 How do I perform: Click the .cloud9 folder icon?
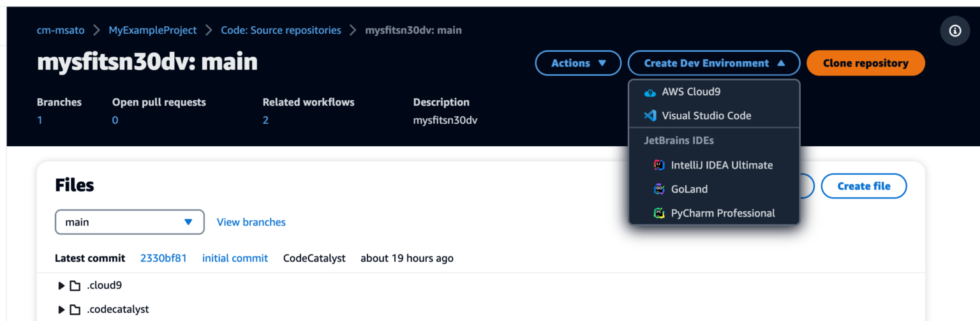pyautogui.click(x=75, y=285)
